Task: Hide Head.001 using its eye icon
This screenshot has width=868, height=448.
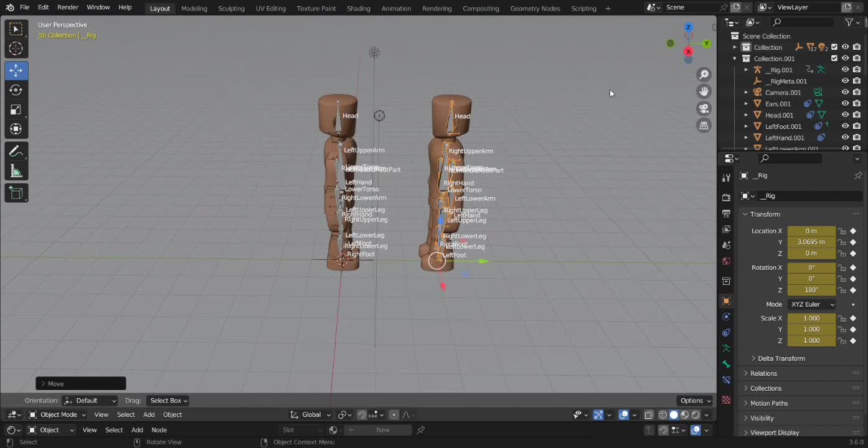Action: (x=845, y=115)
